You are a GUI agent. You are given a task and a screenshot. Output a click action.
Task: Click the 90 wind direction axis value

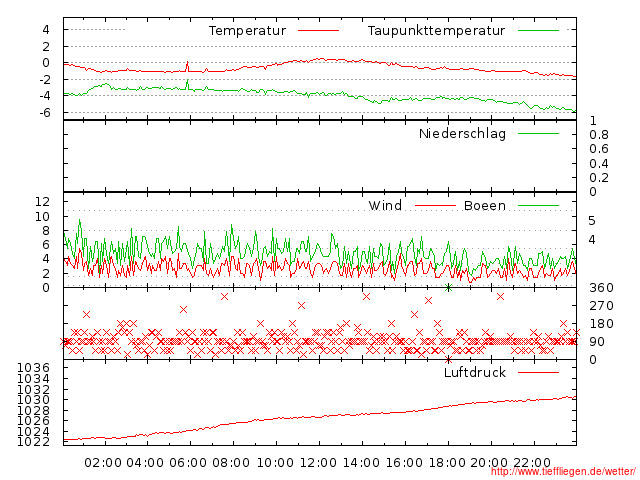(x=597, y=342)
